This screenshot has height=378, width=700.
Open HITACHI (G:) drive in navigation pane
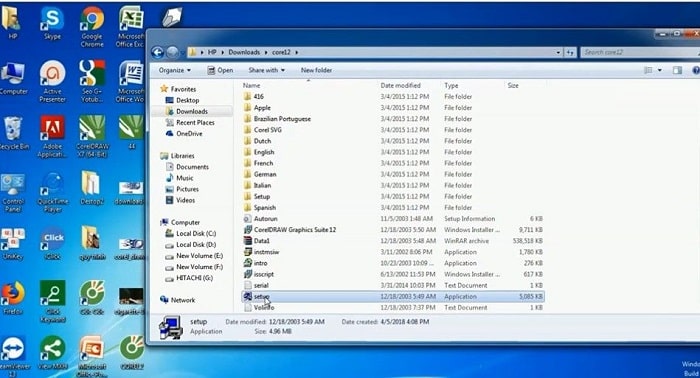(189, 278)
